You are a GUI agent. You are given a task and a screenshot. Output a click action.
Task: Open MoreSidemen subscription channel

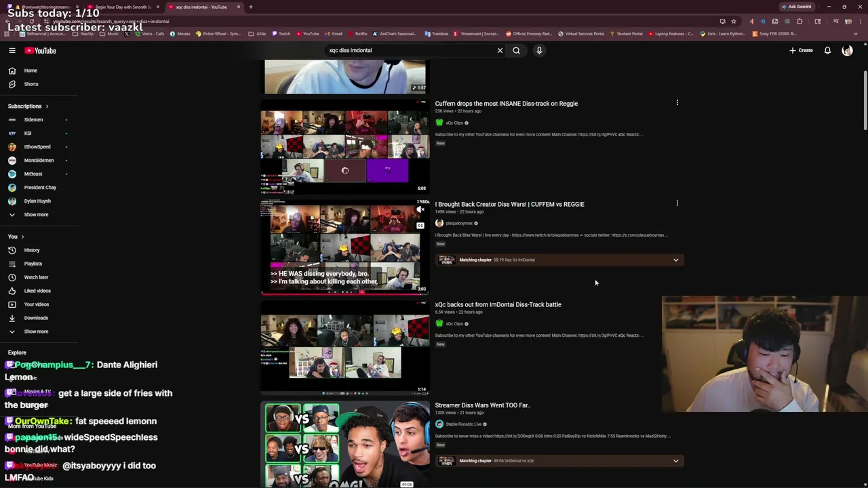pos(39,161)
